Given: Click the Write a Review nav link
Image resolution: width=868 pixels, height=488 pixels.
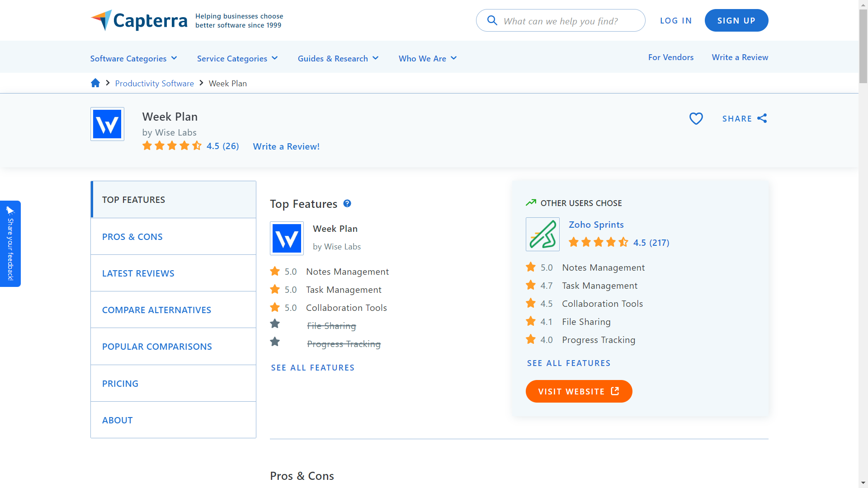Looking at the screenshot, I should (x=740, y=56).
